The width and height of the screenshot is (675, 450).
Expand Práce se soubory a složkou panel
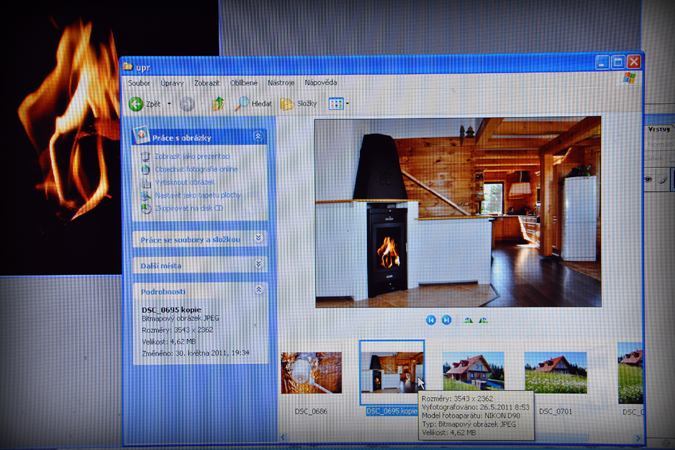point(258,238)
